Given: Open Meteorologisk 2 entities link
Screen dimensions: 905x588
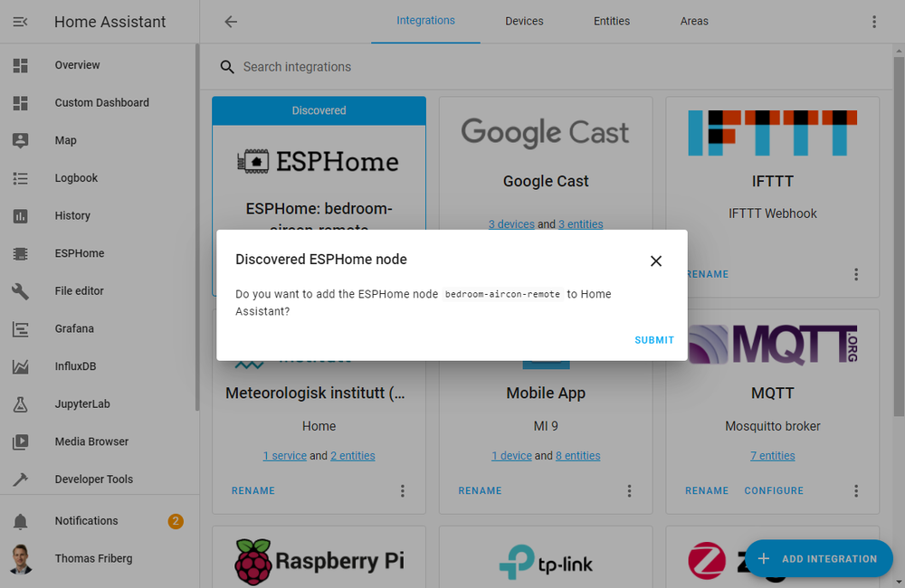Looking at the screenshot, I should point(353,456).
